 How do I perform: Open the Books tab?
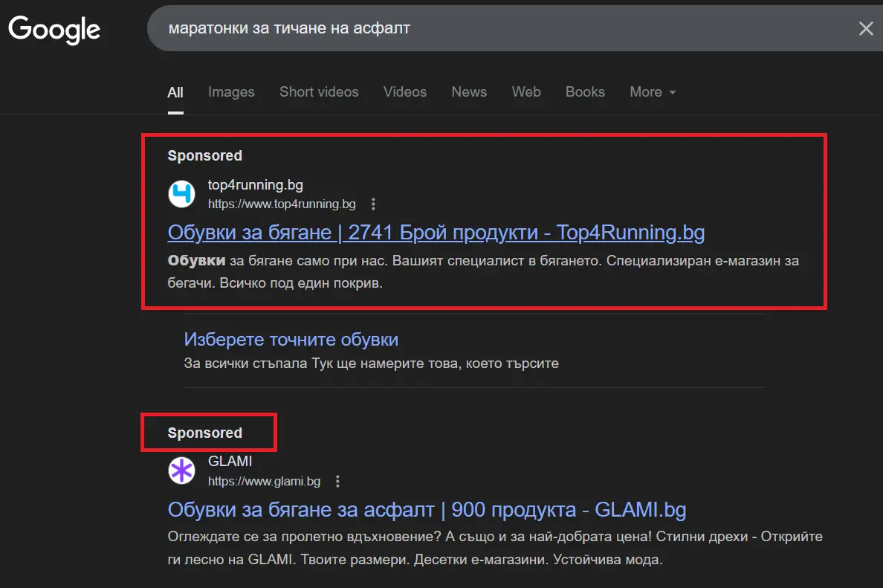tap(585, 91)
